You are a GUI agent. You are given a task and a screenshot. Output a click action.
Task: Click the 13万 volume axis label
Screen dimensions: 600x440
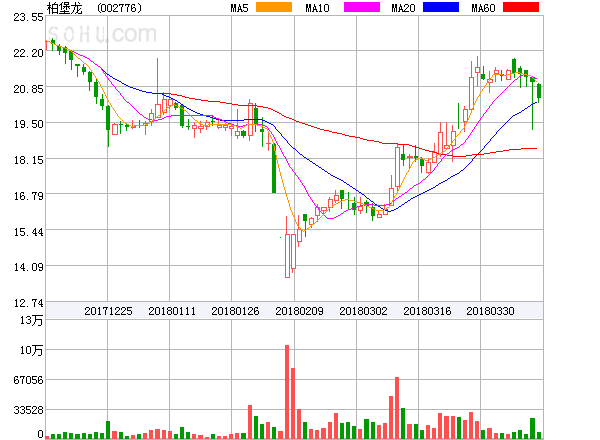[31, 320]
